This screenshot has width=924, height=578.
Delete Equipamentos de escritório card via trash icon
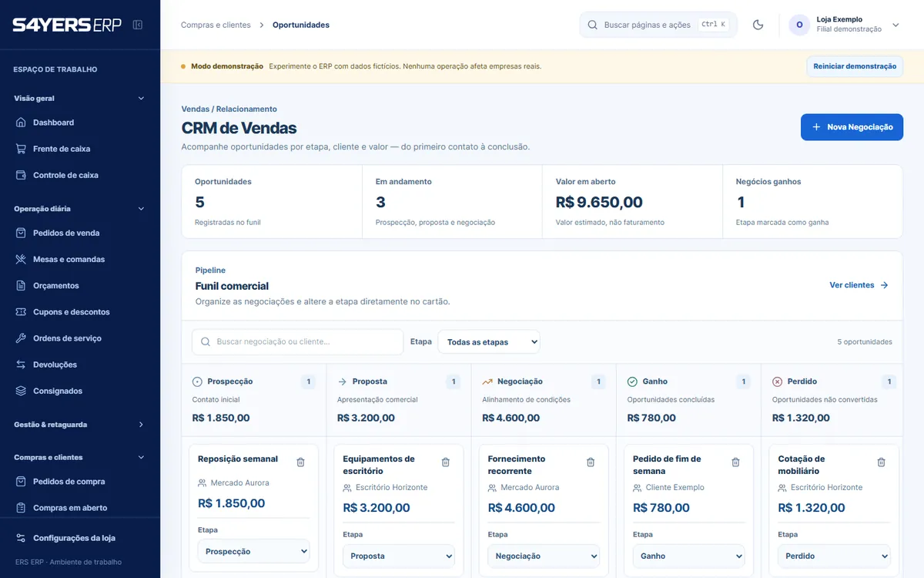click(x=445, y=462)
